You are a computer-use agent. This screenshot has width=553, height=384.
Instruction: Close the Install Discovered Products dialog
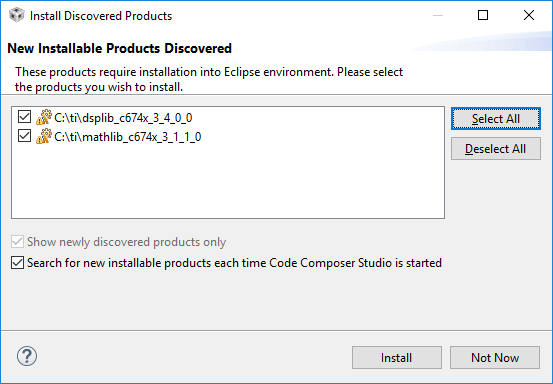point(529,15)
